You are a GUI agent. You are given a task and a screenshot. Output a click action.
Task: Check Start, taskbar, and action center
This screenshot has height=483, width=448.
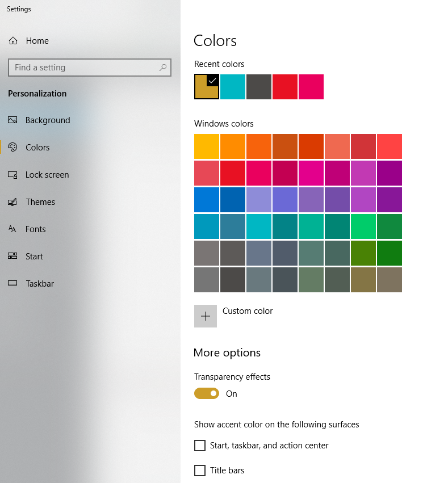(x=200, y=446)
